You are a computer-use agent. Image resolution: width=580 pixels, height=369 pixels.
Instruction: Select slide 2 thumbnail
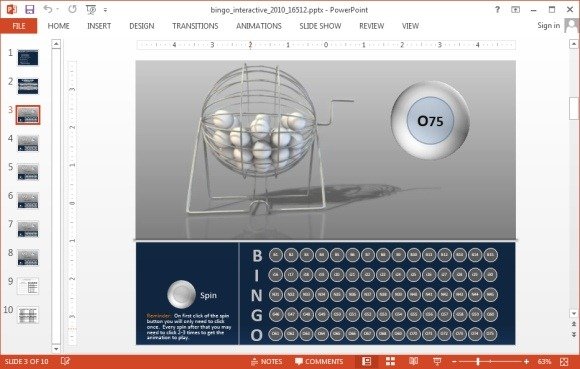click(x=28, y=86)
